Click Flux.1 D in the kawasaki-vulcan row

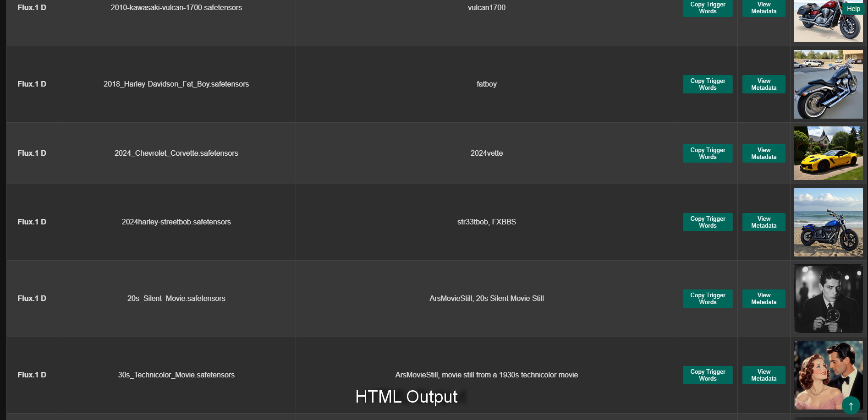click(32, 7)
